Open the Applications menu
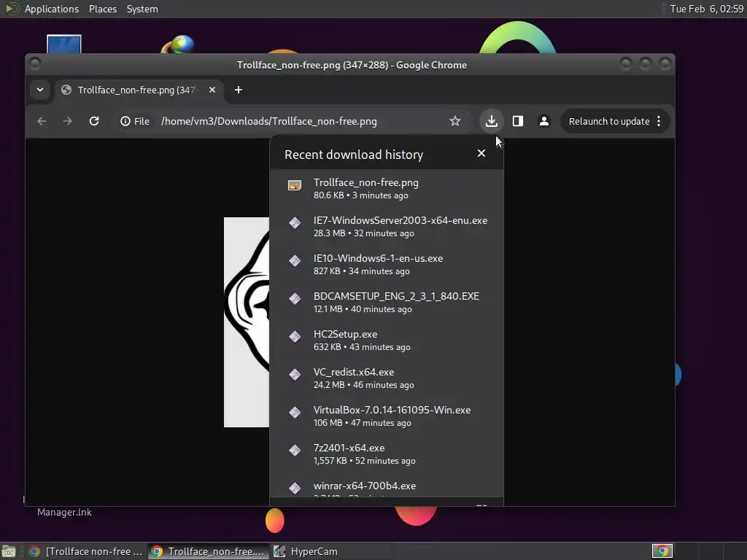Screen dimensions: 747x560 (52, 9)
